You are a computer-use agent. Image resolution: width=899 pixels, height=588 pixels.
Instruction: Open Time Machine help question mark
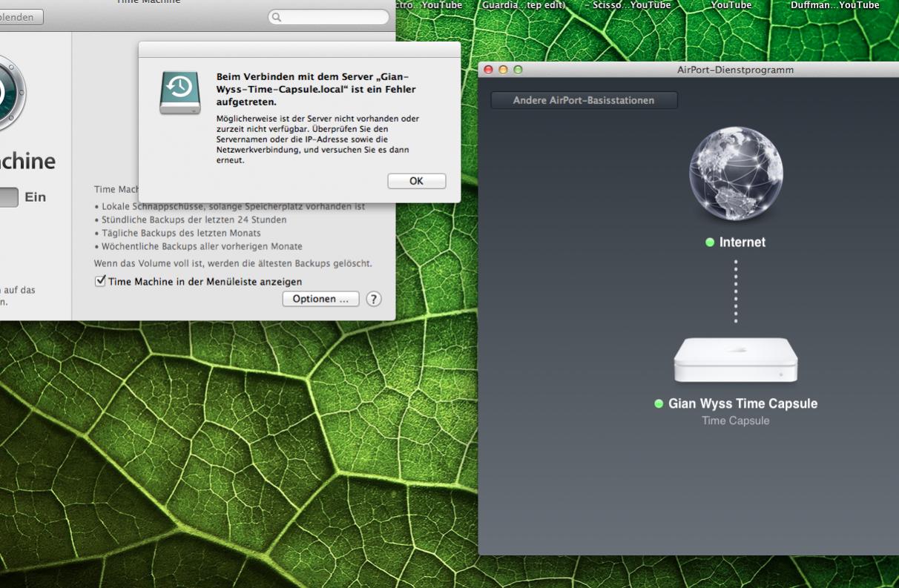tap(374, 299)
